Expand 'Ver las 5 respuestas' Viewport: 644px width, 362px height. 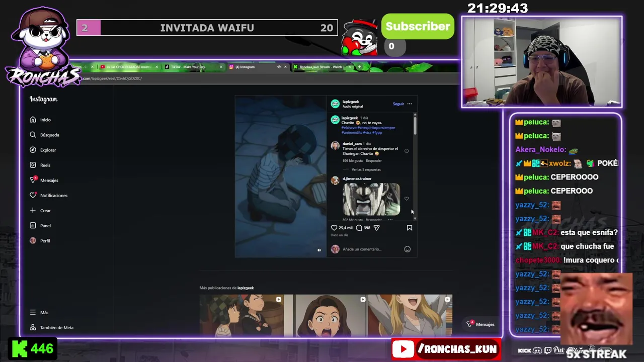[x=366, y=169]
